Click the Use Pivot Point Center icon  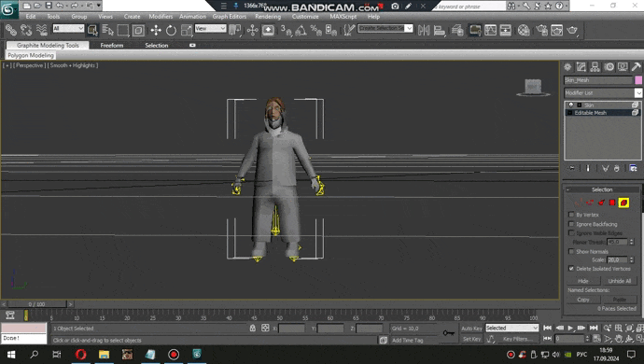coord(235,30)
